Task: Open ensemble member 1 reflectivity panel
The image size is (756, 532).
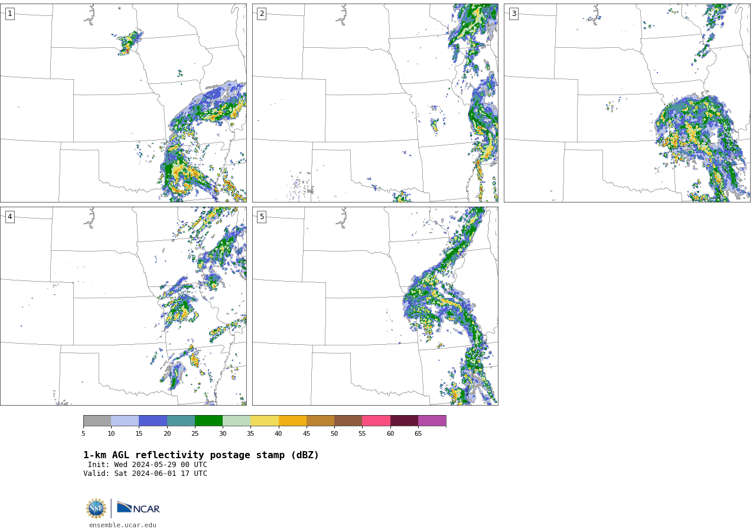Action: click(123, 103)
